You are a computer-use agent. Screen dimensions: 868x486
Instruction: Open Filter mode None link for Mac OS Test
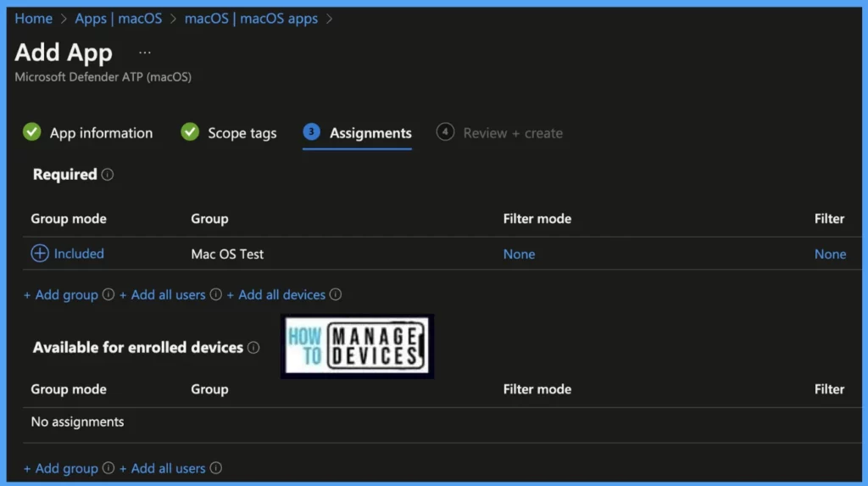520,254
